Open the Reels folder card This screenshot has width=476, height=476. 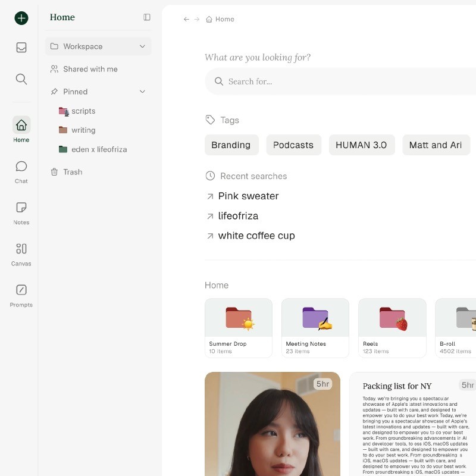point(392,328)
